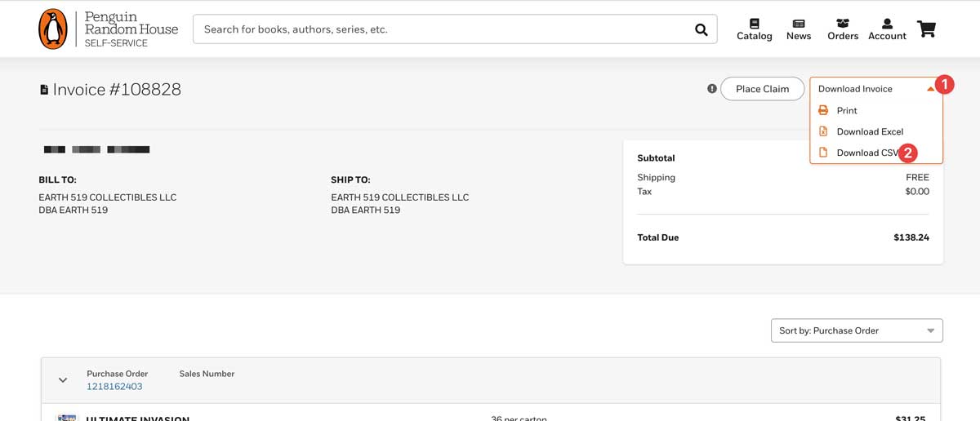
Task: Click the invoice document icon
Action: coord(44,90)
